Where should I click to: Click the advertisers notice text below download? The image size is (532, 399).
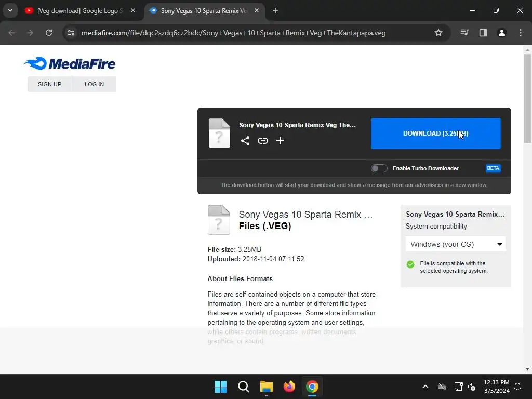pos(354,185)
